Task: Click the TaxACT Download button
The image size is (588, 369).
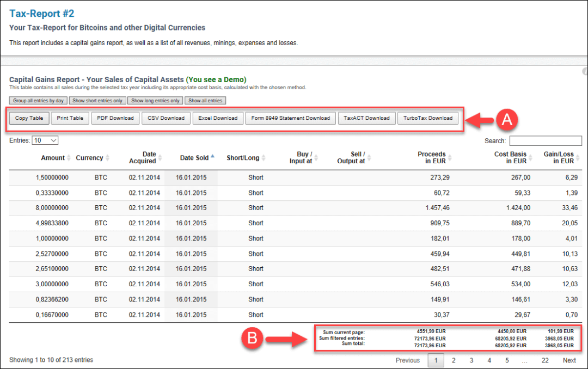Action: pos(366,118)
